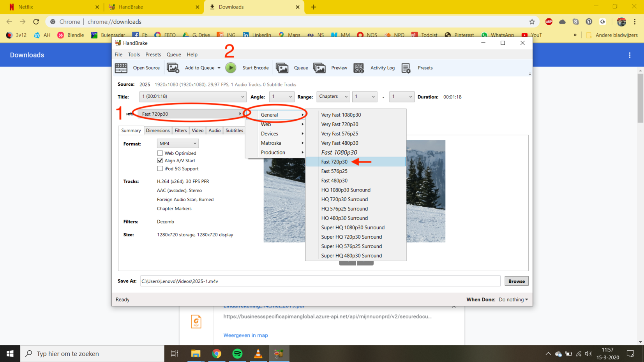The image size is (644, 362).
Task: Open the Activity Log icon
Action: coord(358,68)
